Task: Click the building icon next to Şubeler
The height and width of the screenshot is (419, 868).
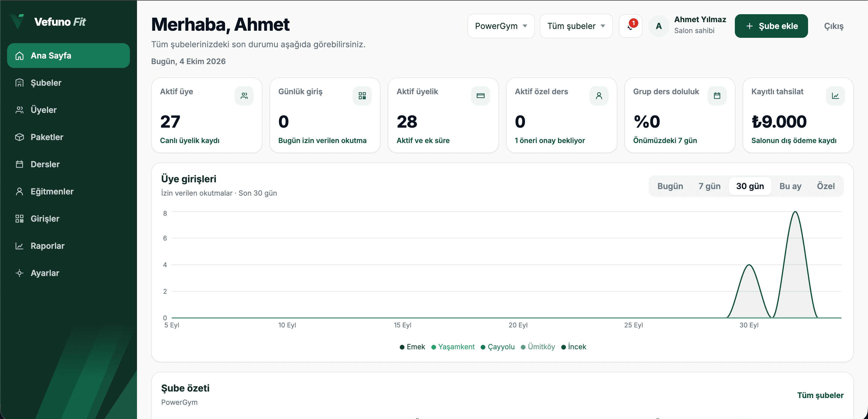Action: click(x=19, y=83)
